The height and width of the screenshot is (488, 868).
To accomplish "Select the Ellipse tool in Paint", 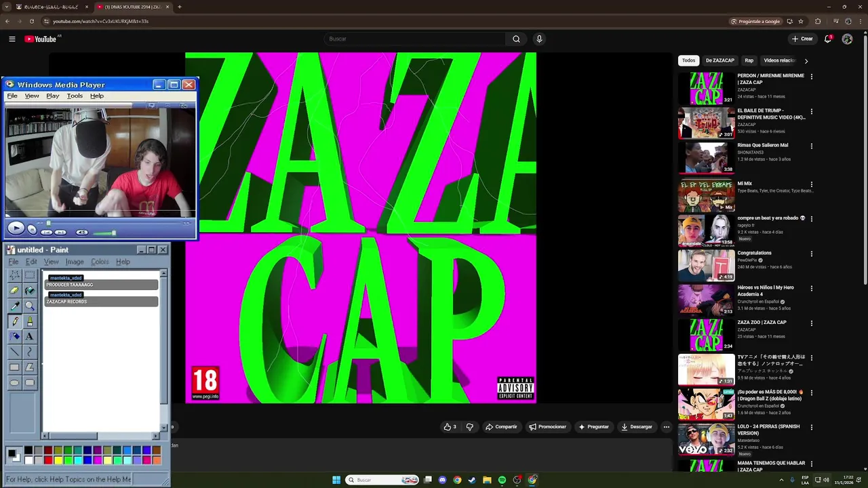I will 14,383.
